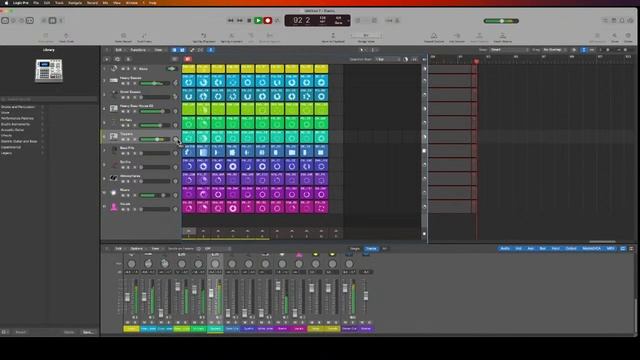This screenshot has width=640, height=360.
Task: Toggle the Inst channel filter in the mixer
Action: coord(518,248)
